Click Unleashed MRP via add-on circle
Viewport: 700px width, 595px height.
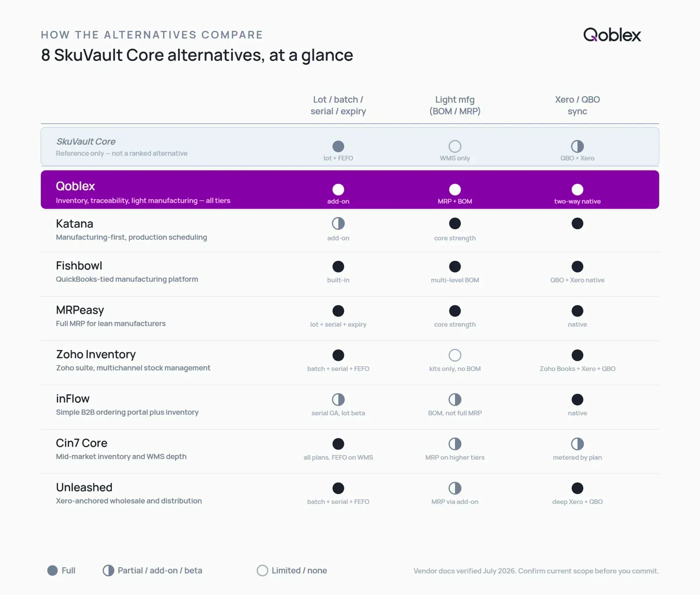click(455, 488)
